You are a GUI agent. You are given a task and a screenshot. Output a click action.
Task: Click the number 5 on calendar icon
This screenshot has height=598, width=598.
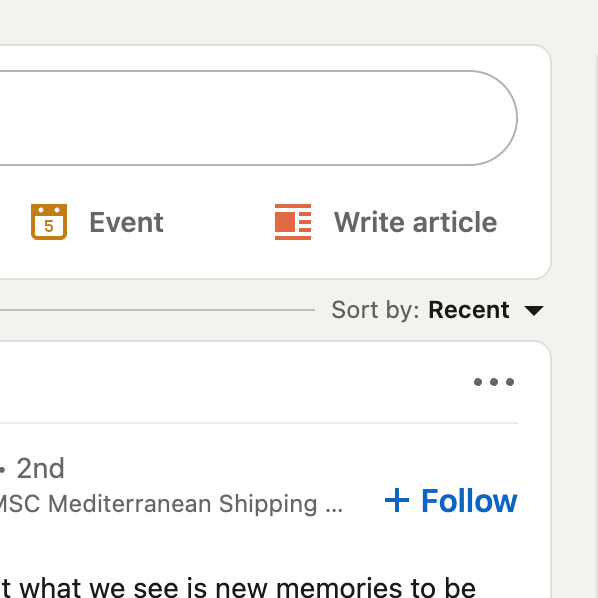pos(49,226)
